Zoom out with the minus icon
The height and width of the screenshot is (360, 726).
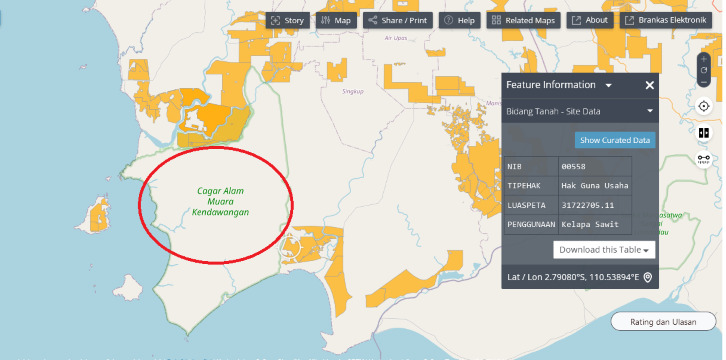point(704,82)
